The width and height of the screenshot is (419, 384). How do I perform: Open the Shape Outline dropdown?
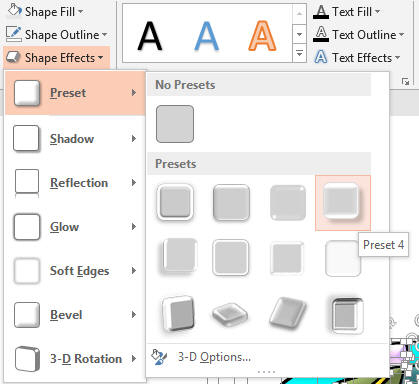pyautogui.click(x=57, y=35)
